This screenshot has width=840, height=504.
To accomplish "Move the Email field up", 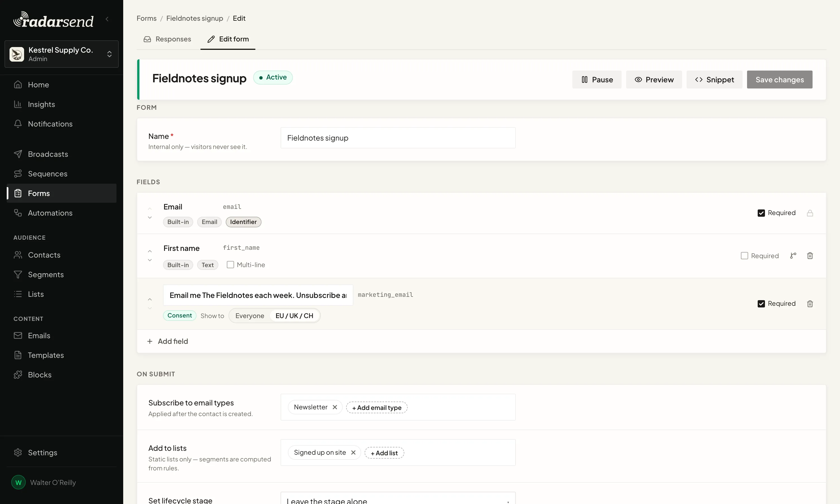I will coord(150,209).
